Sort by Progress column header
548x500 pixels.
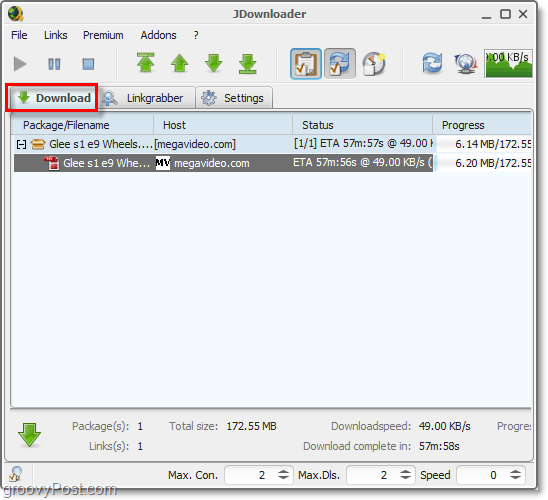tap(482, 125)
